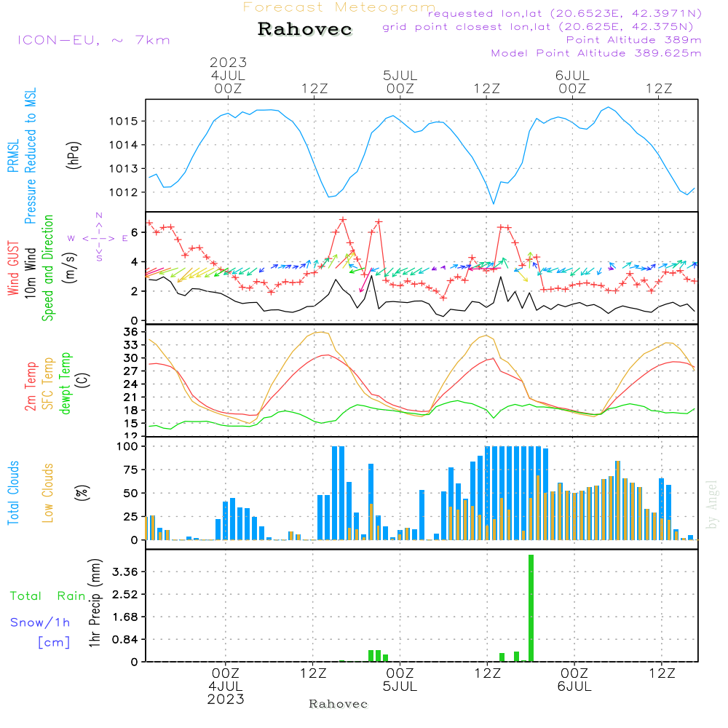Click the 'Forecast Meteogram' heading
728x728 pixels.
pos(339,7)
